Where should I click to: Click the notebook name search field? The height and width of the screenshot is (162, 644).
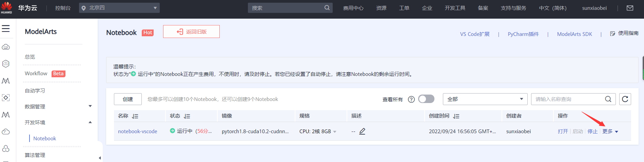point(568,99)
